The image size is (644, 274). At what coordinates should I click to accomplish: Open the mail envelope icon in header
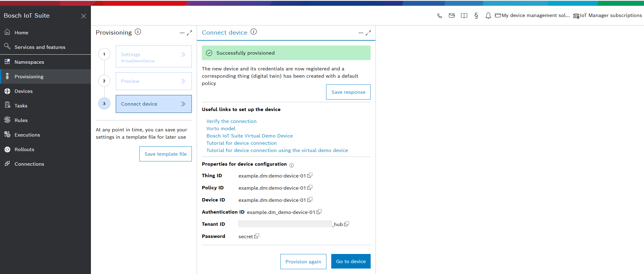coord(452,16)
